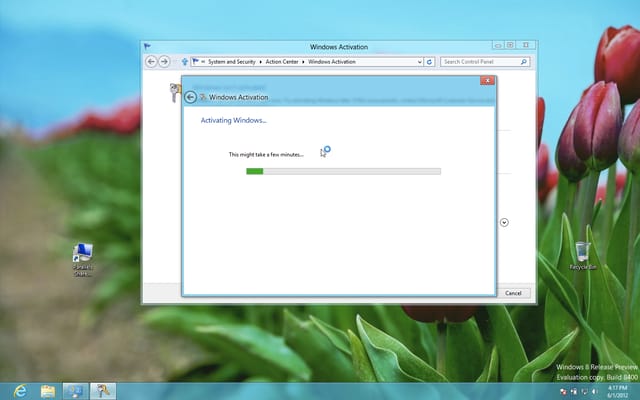Viewport: 640px width, 400px height.
Task: Maximize the Control Panel window
Action: click(510, 45)
